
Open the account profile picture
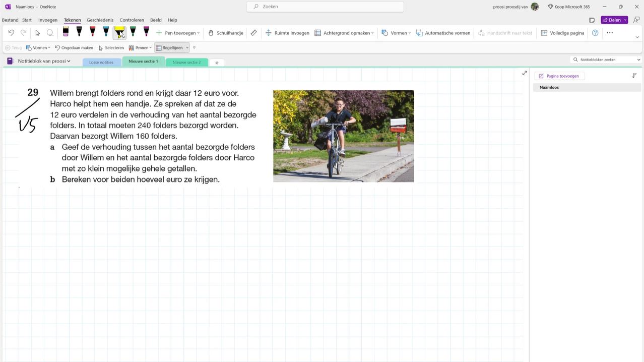pos(535,7)
